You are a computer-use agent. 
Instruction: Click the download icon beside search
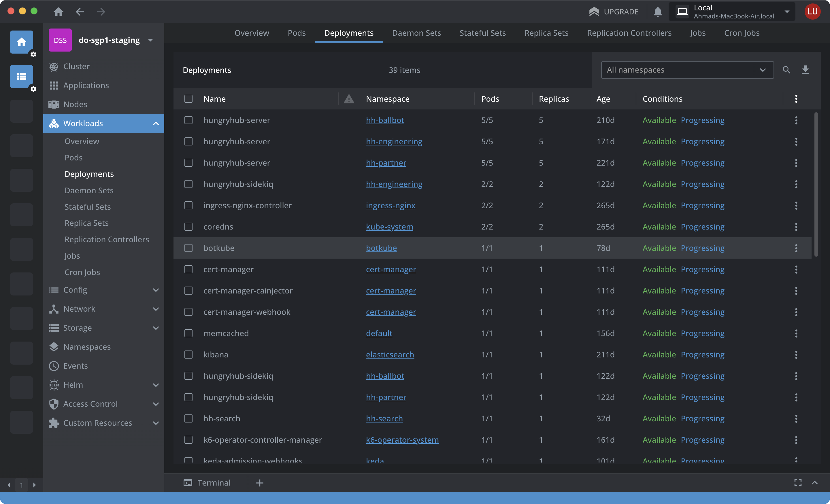click(x=806, y=70)
